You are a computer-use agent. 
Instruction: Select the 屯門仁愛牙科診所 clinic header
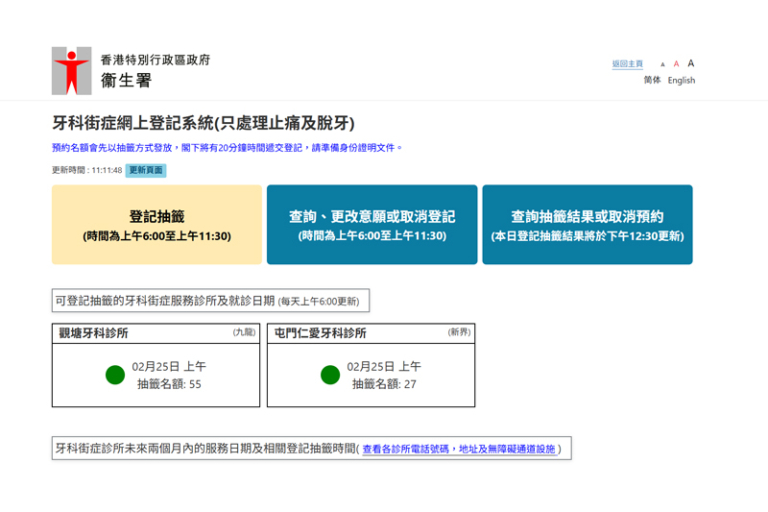pyautogui.click(x=320, y=333)
